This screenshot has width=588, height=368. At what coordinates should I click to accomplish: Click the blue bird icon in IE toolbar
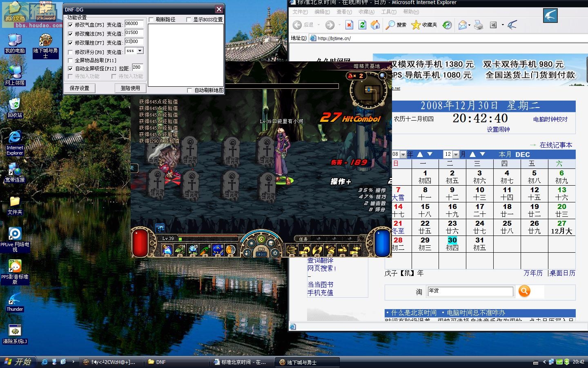512,25
